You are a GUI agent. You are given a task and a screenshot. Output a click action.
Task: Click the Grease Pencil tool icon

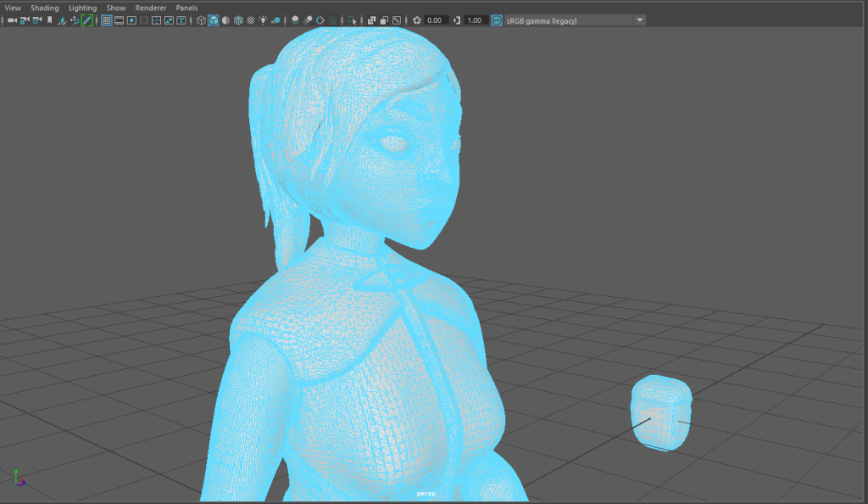pos(86,20)
